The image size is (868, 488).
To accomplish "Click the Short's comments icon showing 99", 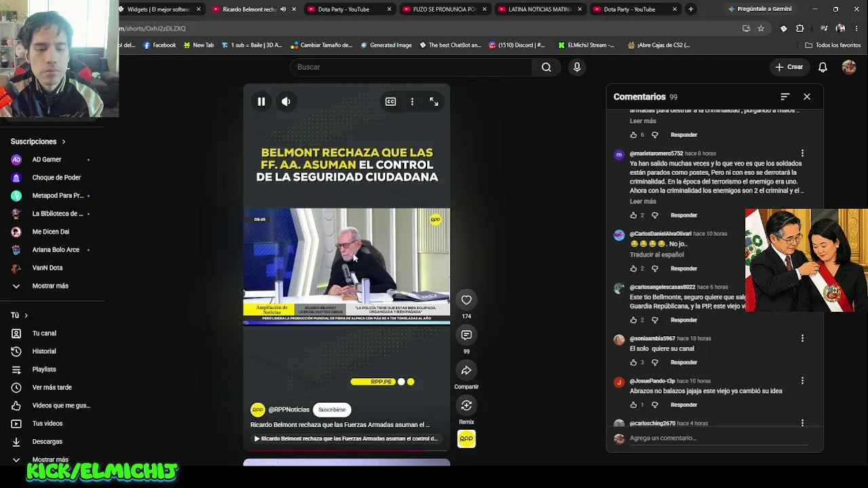I will 467,335.
